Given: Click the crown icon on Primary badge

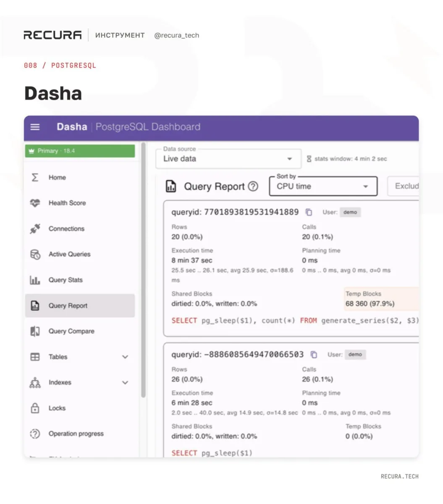Looking at the screenshot, I should coord(31,151).
